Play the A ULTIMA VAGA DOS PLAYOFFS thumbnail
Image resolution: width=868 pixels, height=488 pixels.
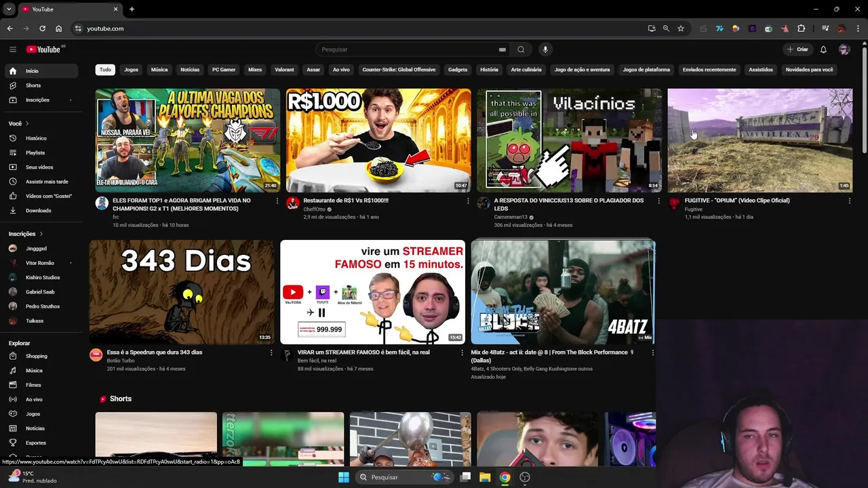(x=188, y=140)
